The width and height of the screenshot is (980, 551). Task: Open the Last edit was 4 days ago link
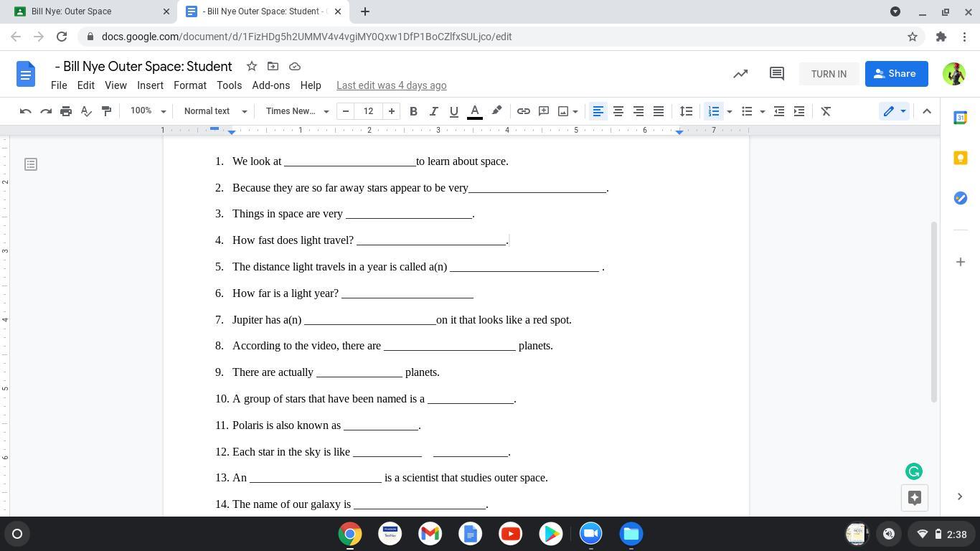pos(392,85)
